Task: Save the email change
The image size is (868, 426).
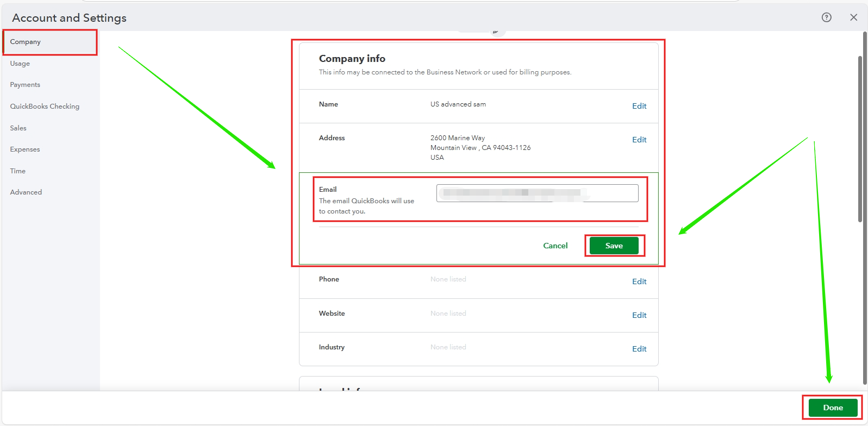Action: tap(614, 246)
